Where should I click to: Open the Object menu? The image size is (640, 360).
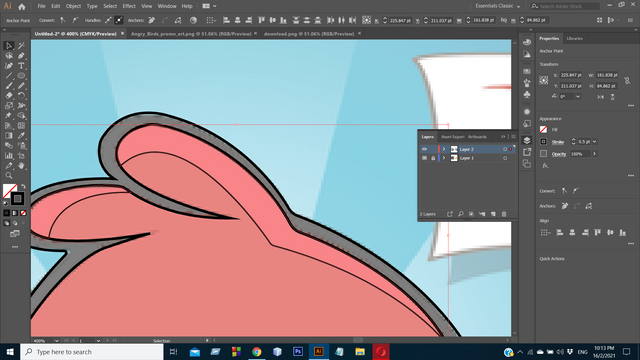[x=73, y=6]
